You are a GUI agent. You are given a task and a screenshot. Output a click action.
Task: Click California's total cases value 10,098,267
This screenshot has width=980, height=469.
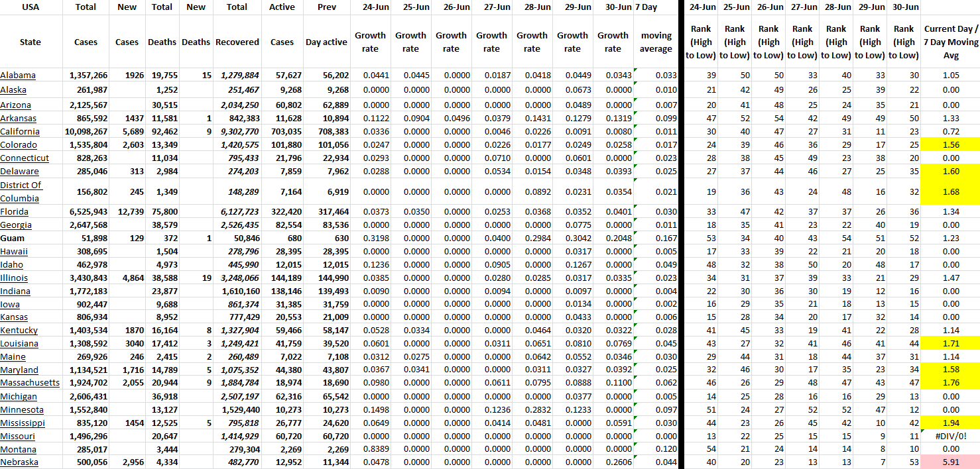pyautogui.click(x=86, y=132)
